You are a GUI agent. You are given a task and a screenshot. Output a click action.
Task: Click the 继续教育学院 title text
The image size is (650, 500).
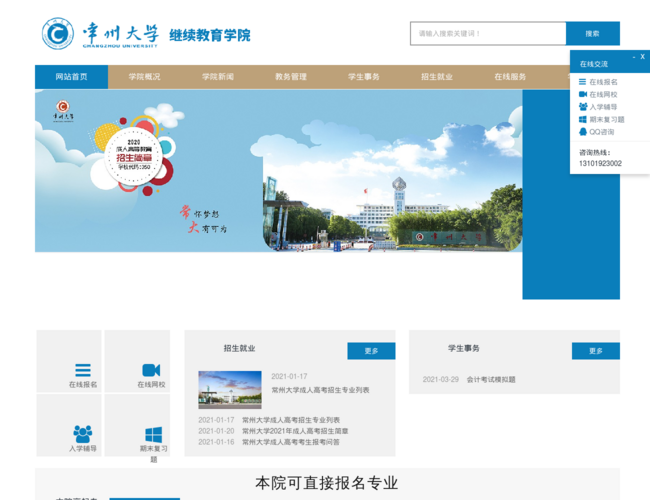(210, 35)
